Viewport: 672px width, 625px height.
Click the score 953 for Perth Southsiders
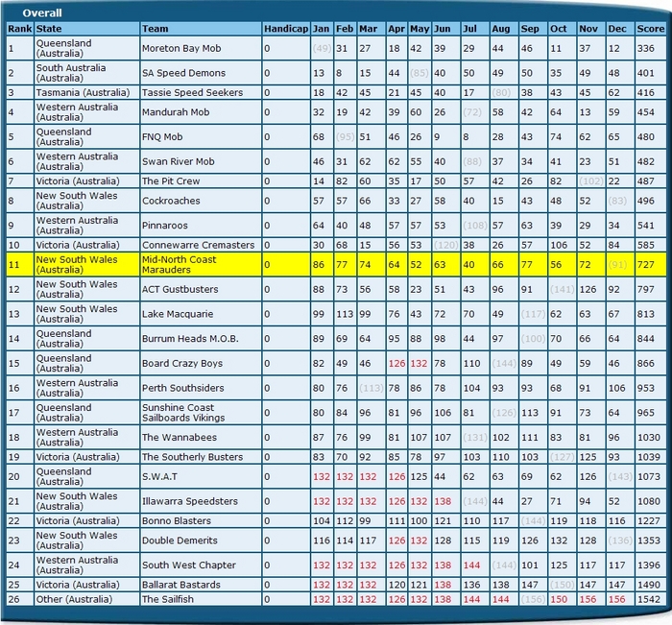pos(646,388)
